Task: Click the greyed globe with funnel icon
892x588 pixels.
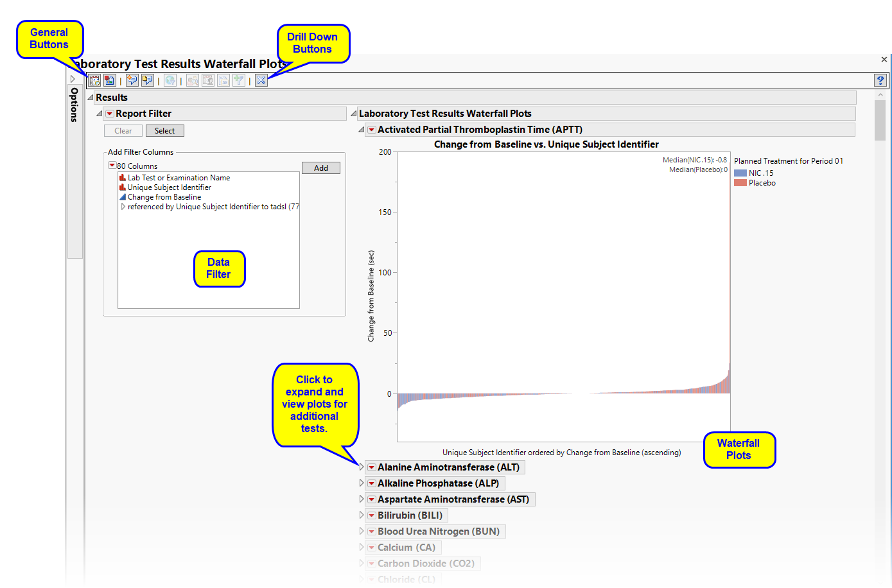Action: [170, 80]
